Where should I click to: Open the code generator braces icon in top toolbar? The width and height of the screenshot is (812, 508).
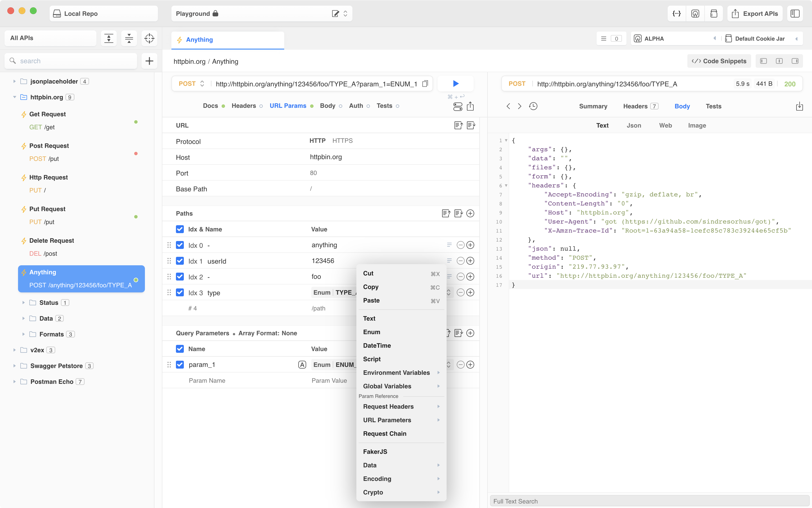click(x=676, y=14)
